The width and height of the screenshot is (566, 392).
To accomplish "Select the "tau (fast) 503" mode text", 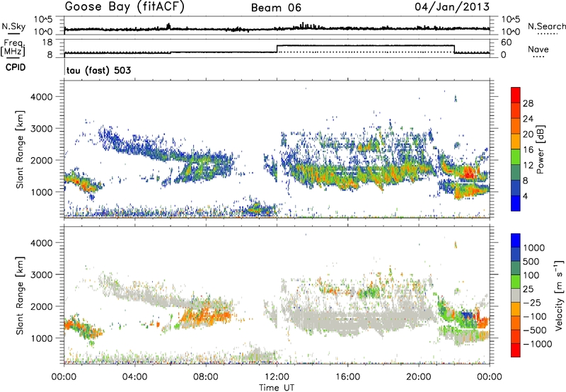I will point(98,70).
